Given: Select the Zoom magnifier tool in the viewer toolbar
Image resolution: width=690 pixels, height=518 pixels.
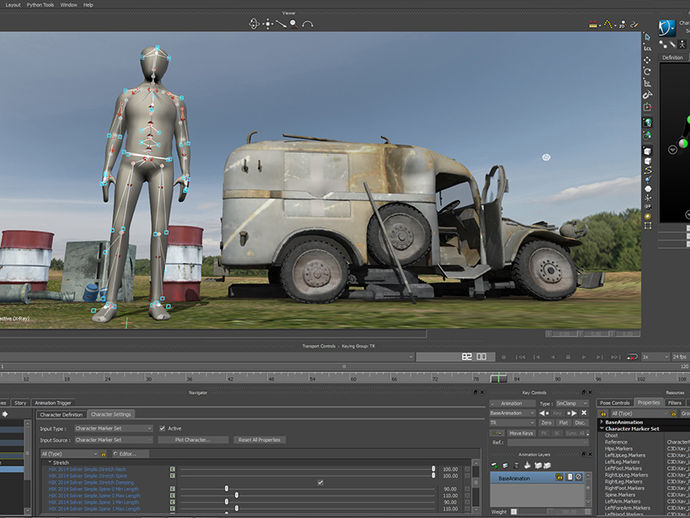Looking at the screenshot, I should (294, 24).
